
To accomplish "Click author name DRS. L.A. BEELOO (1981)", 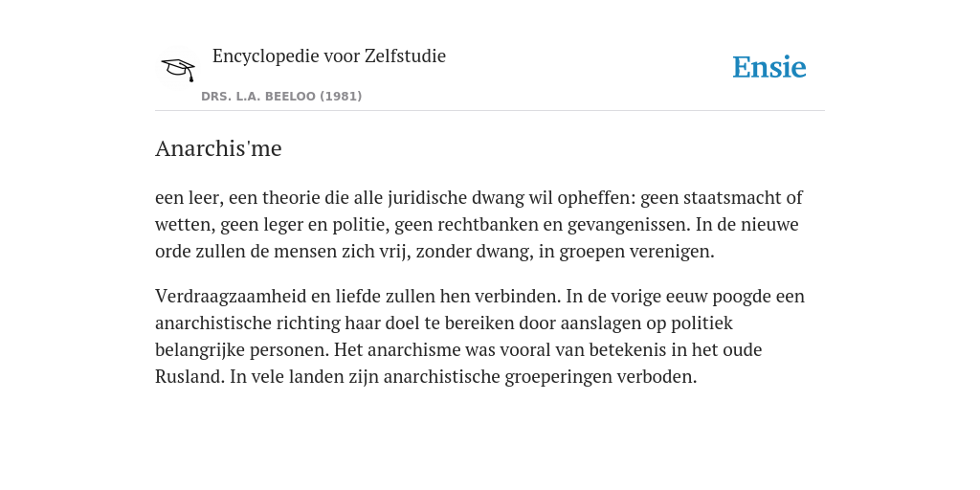I will 281,97.
